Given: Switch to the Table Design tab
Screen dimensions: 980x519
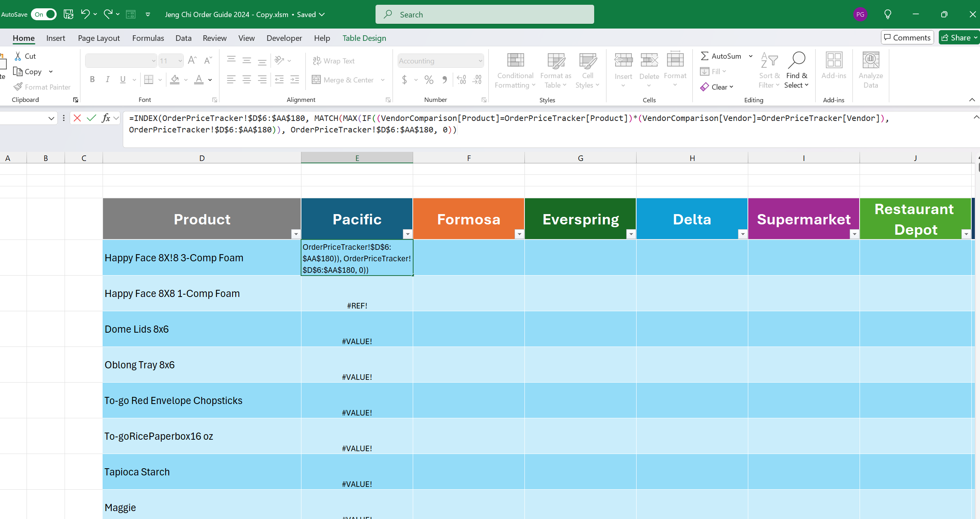Looking at the screenshot, I should 364,38.
